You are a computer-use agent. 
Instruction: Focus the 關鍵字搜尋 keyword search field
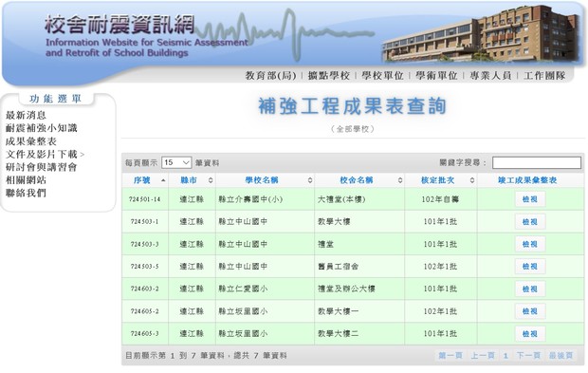(537, 162)
